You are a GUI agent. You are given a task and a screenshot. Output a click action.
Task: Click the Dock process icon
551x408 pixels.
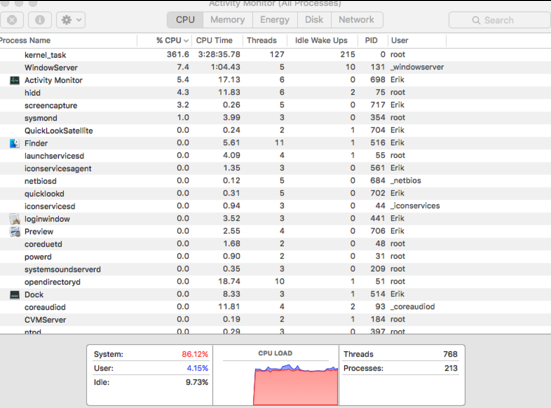coord(14,294)
